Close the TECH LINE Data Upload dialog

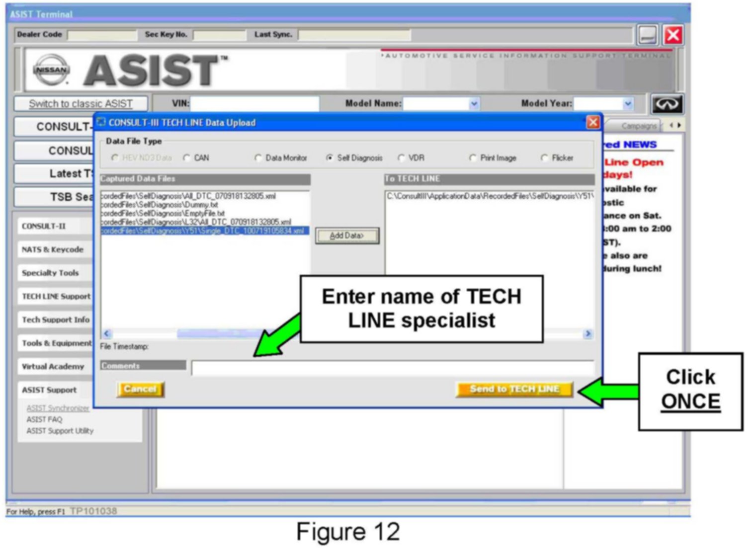click(592, 122)
